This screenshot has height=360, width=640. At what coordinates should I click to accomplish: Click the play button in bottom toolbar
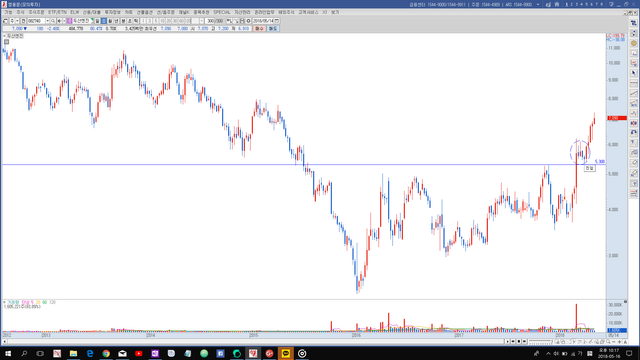[x=507, y=342]
